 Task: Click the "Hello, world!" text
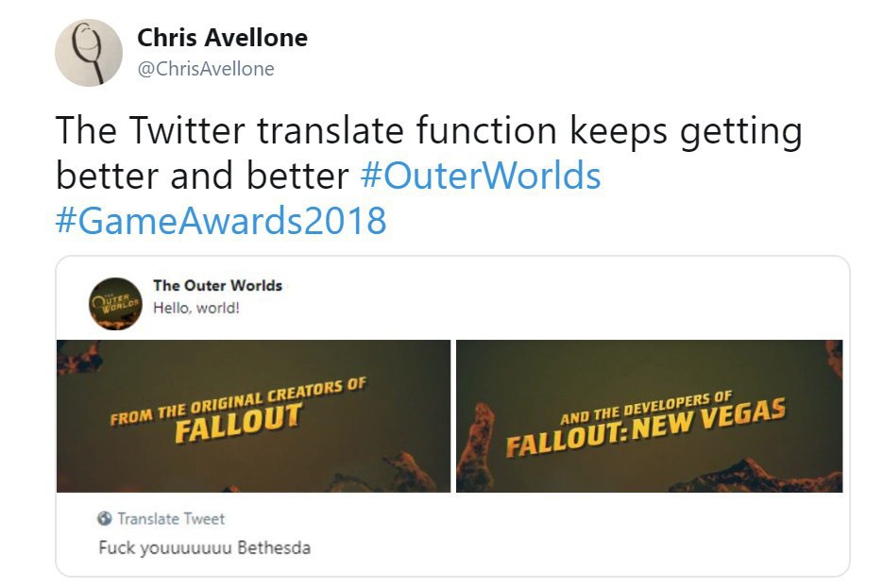tap(196, 307)
